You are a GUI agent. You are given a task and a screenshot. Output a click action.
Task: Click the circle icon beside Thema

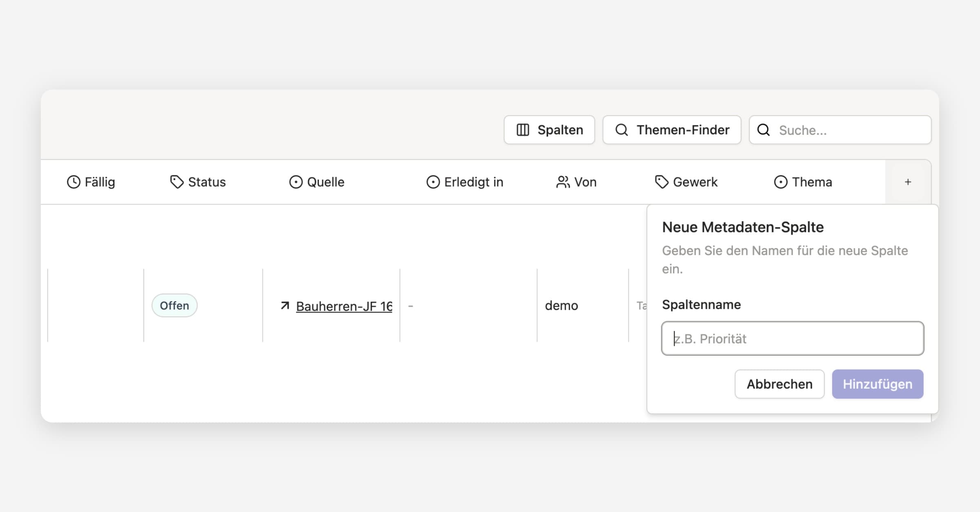pos(780,182)
